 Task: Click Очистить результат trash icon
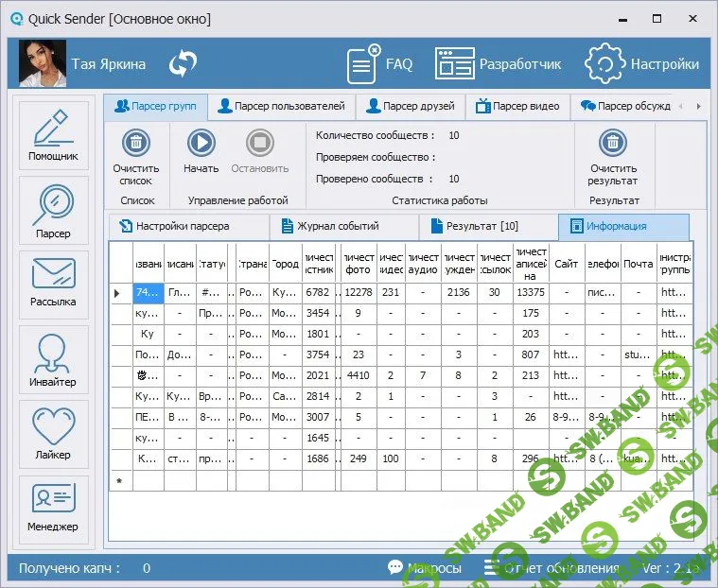click(x=613, y=157)
